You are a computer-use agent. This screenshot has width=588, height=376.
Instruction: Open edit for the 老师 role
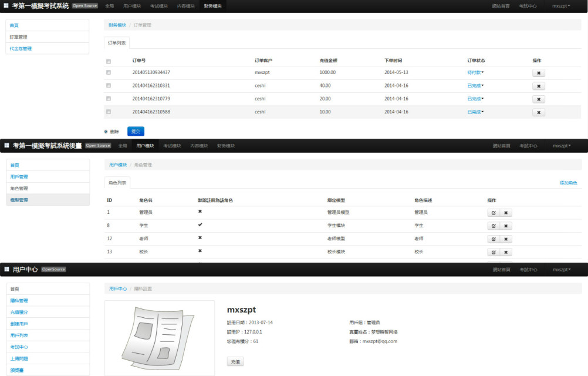[494, 239]
